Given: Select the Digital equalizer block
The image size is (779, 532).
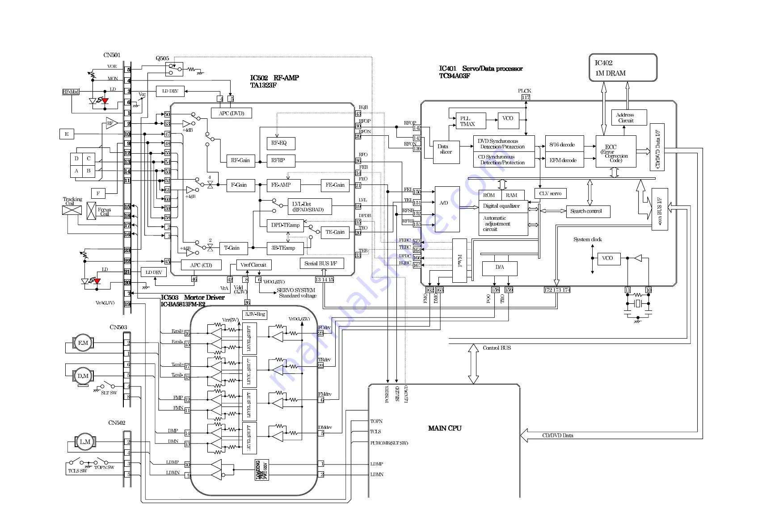Looking at the screenshot, I should tap(504, 206).
